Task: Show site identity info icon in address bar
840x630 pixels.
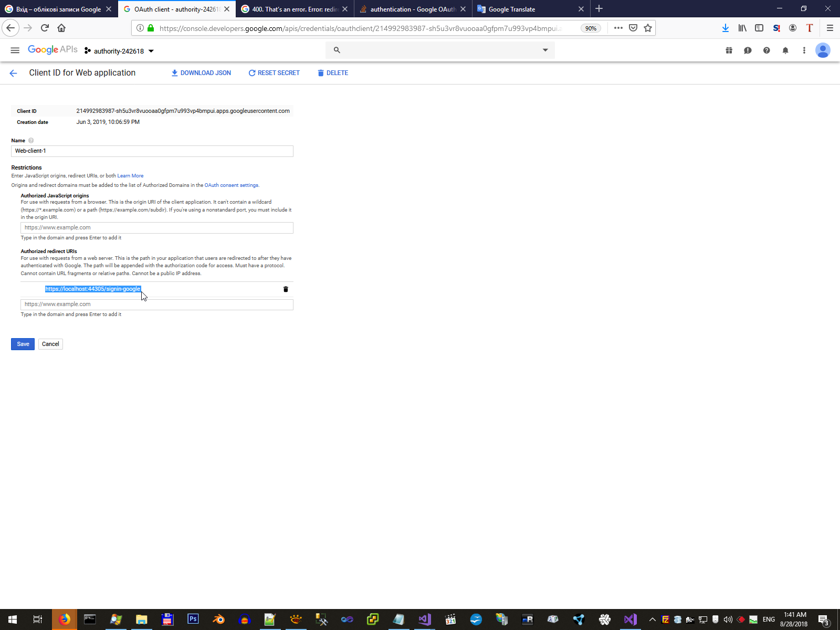Action: click(140, 28)
